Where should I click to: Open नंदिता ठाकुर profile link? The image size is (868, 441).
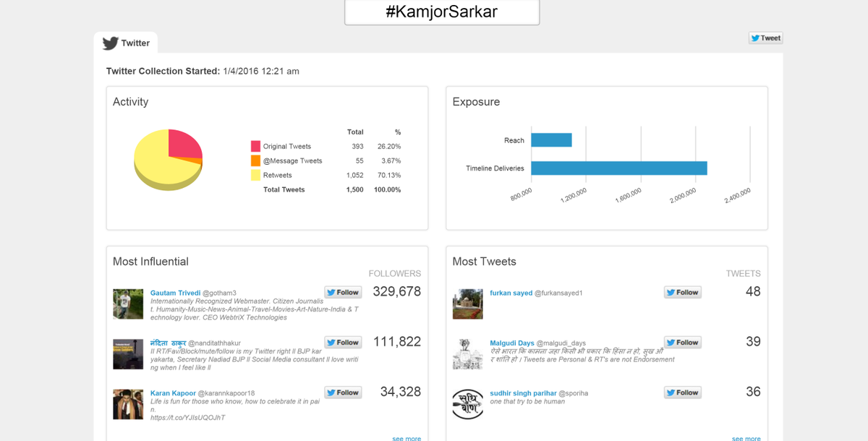(x=168, y=343)
